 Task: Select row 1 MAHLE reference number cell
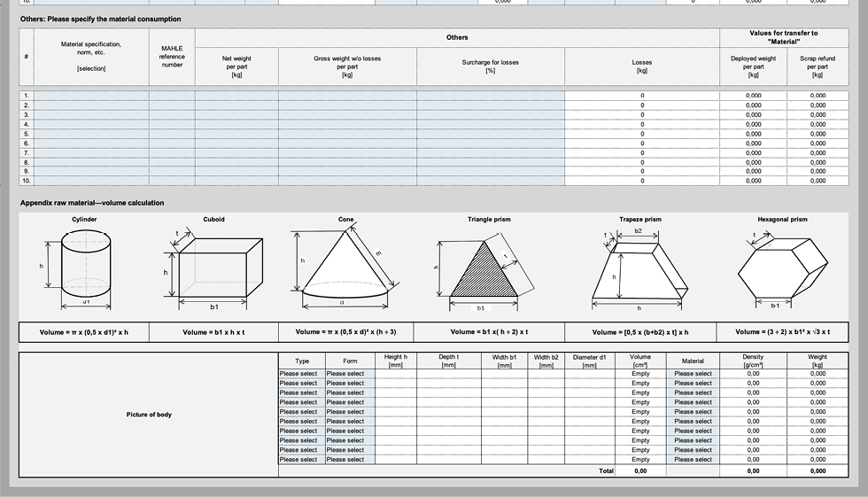point(172,96)
